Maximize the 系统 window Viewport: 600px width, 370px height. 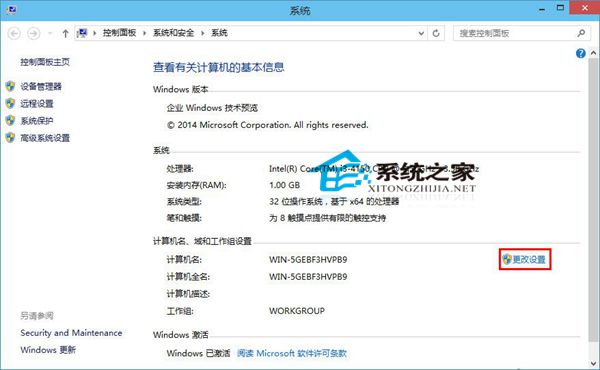560,8
